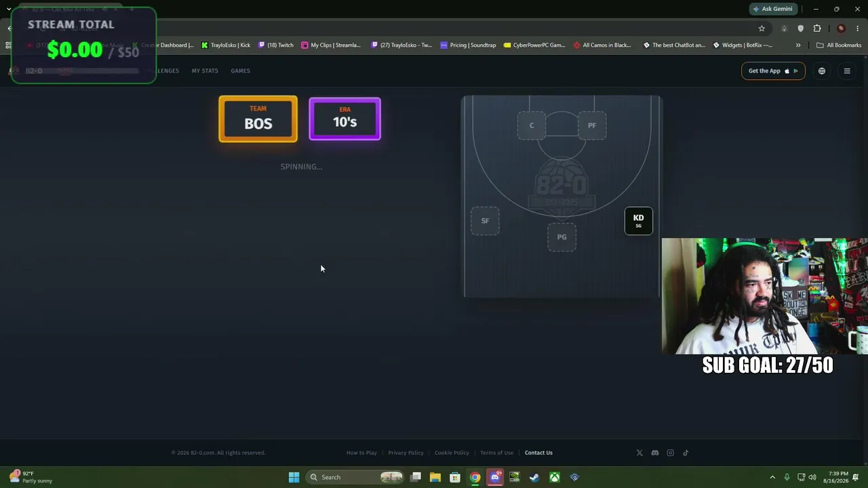Open the X (Twitter) footer icon
The height and width of the screenshot is (488, 868).
(639, 453)
